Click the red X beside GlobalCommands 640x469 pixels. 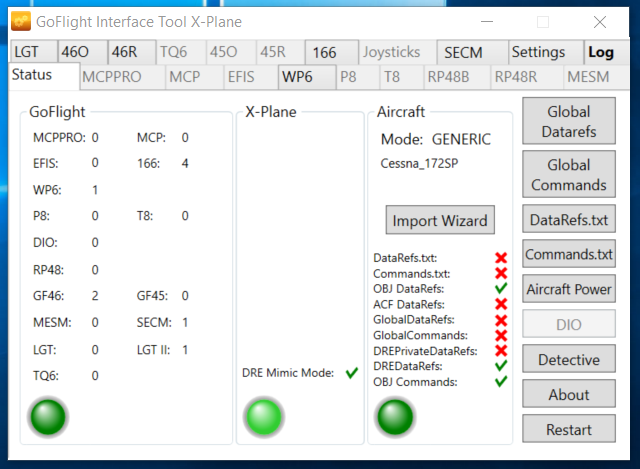501,335
